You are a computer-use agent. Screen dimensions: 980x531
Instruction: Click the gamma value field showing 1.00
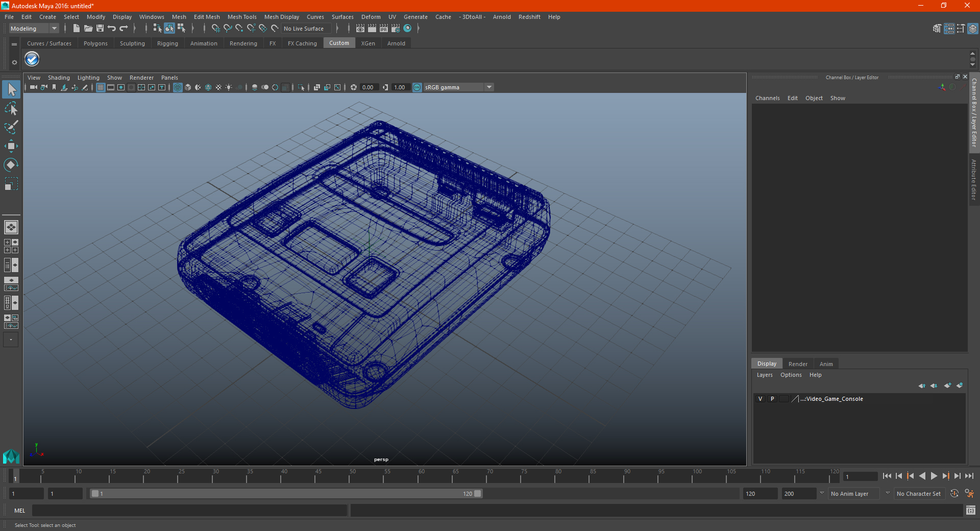pos(401,87)
